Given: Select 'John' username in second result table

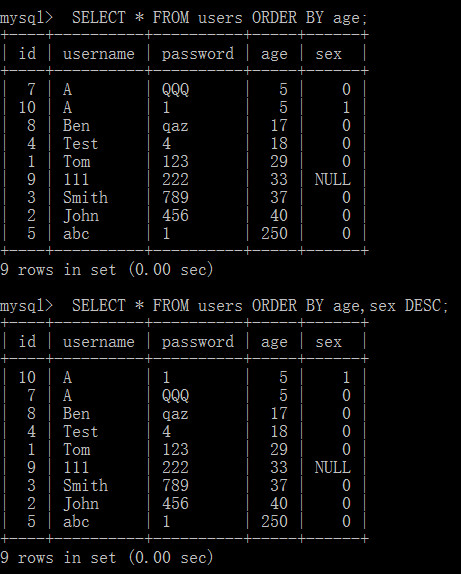Looking at the screenshot, I should (81, 503).
